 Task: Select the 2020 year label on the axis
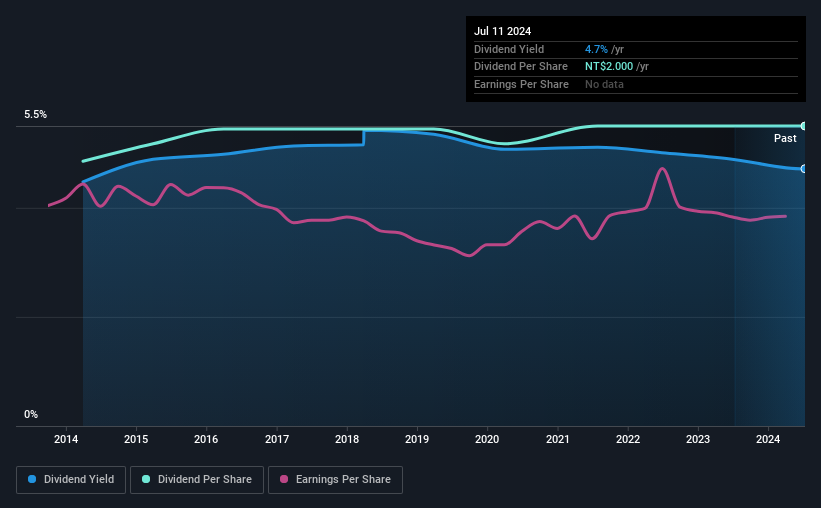pyautogui.click(x=487, y=439)
